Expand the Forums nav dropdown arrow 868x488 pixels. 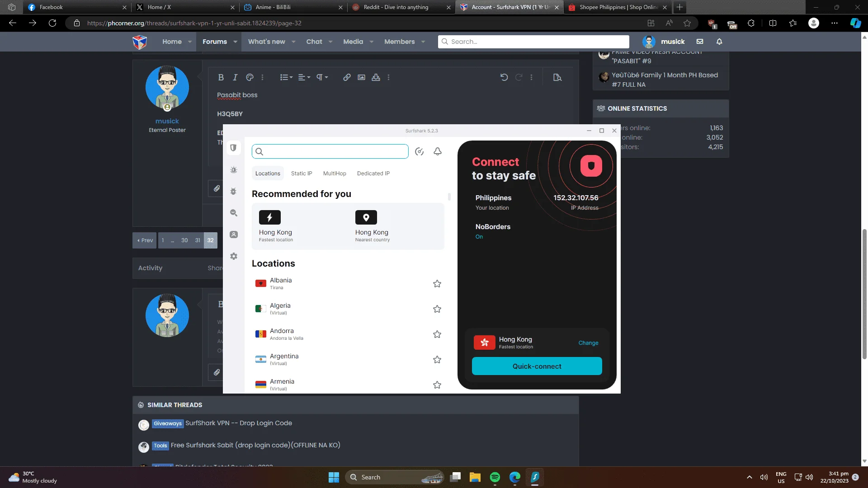point(236,42)
